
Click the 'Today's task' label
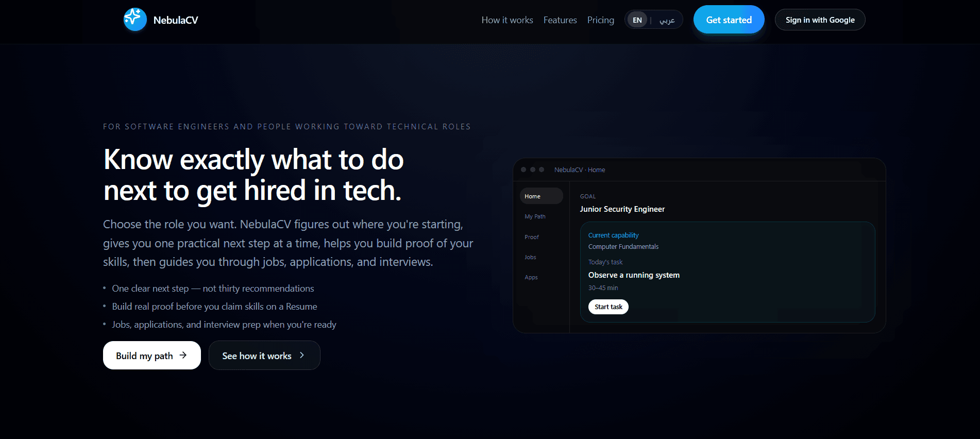(605, 262)
